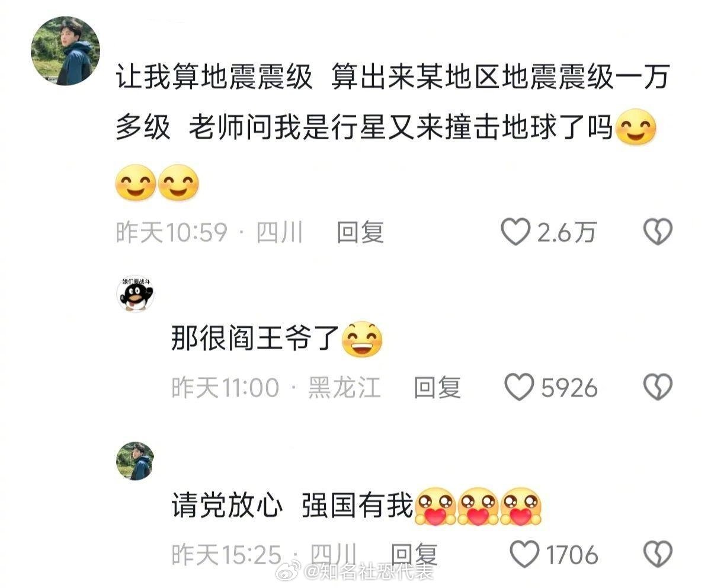Reply to the 昨天15:25 四川 comment
The height and width of the screenshot is (588, 711).
click(x=415, y=555)
